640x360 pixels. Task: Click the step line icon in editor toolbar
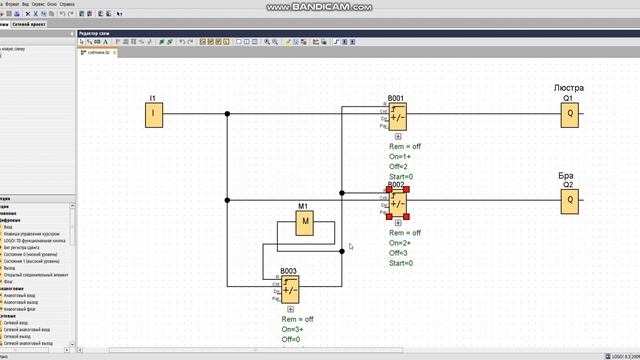coord(336,42)
